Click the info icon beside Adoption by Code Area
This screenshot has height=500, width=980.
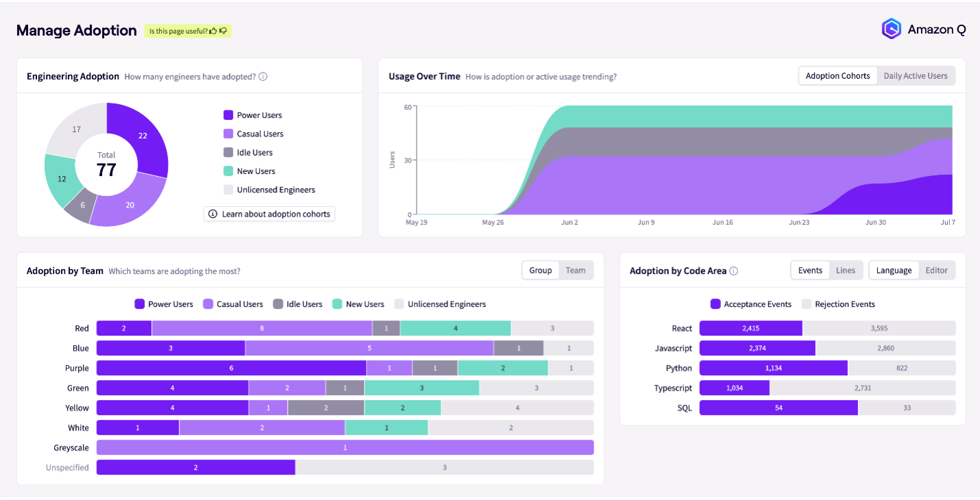coord(734,271)
